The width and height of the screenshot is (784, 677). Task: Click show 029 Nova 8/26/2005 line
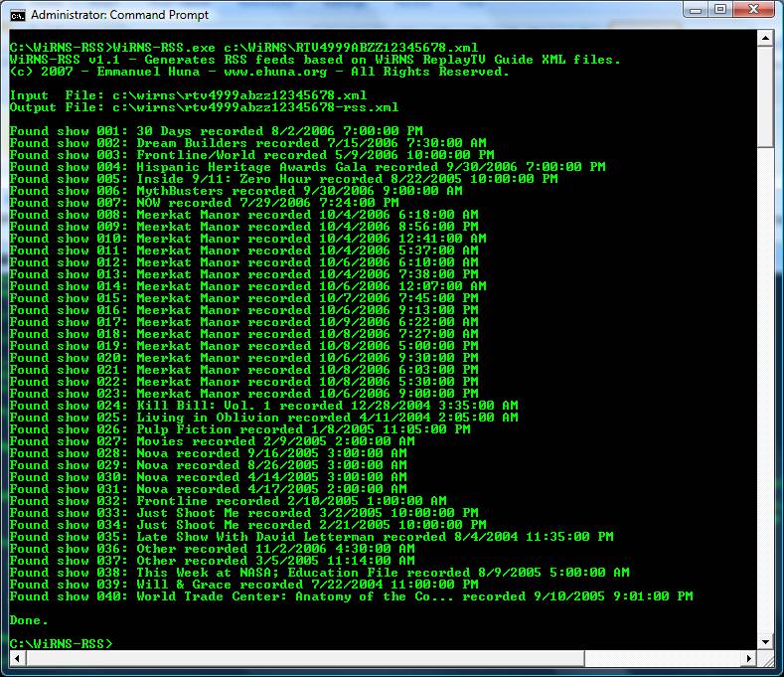(x=208, y=465)
